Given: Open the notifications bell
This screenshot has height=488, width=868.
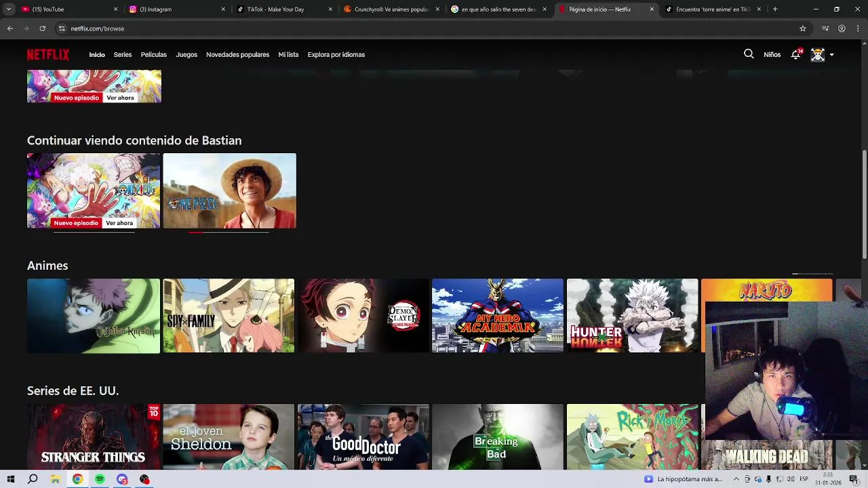Looking at the screenshot, I should tap(796, 54).
